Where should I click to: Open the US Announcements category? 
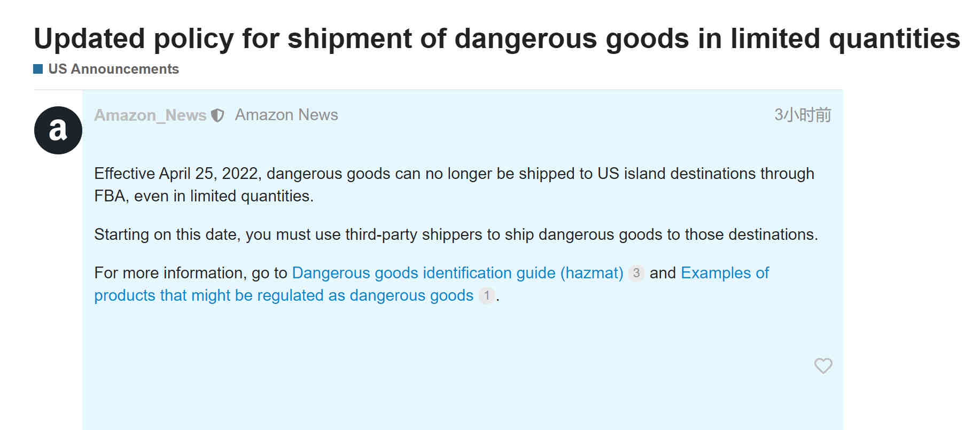click(113, 69)
